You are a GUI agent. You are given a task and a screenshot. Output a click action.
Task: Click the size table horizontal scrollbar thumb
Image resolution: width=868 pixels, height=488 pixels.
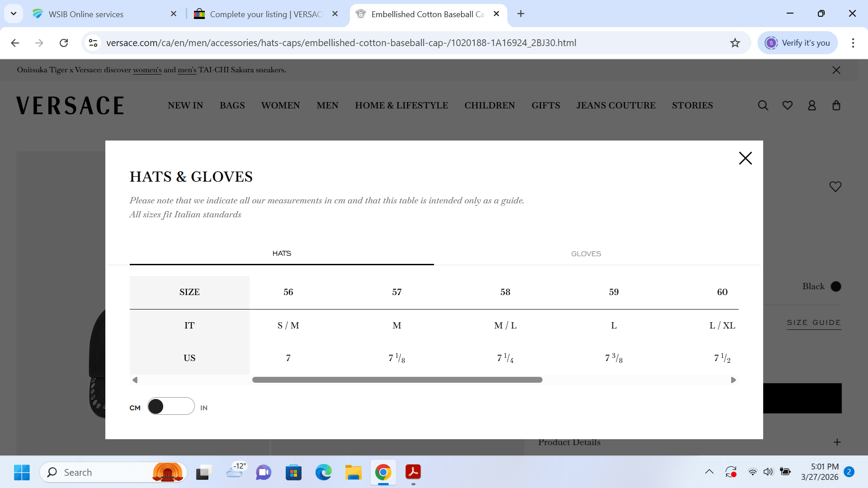(397, 380)
